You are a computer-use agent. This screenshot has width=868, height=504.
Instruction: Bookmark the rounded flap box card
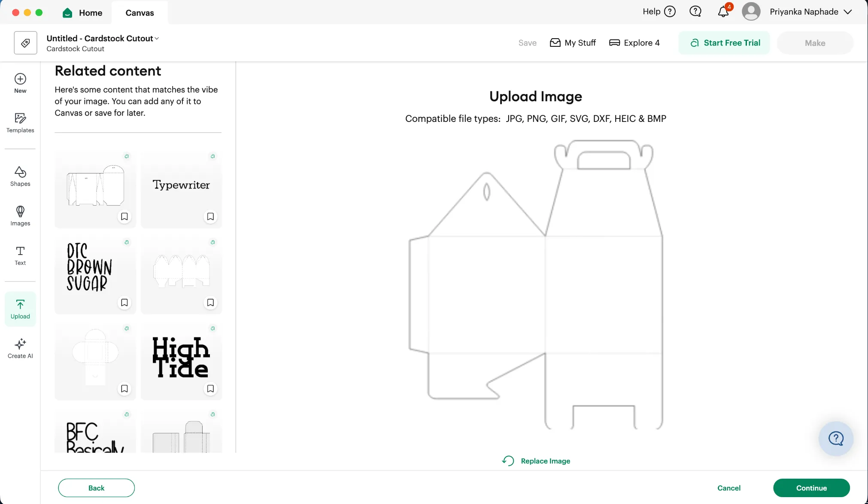tap(124, 389)
